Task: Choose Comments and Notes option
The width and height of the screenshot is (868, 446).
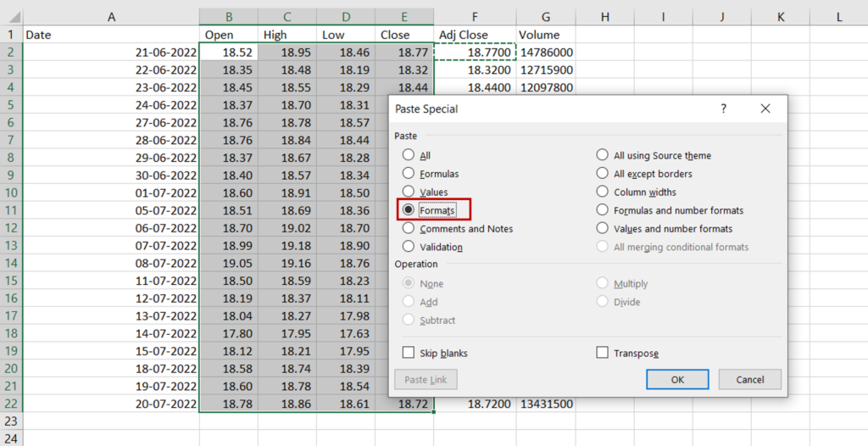Action: 408,228
